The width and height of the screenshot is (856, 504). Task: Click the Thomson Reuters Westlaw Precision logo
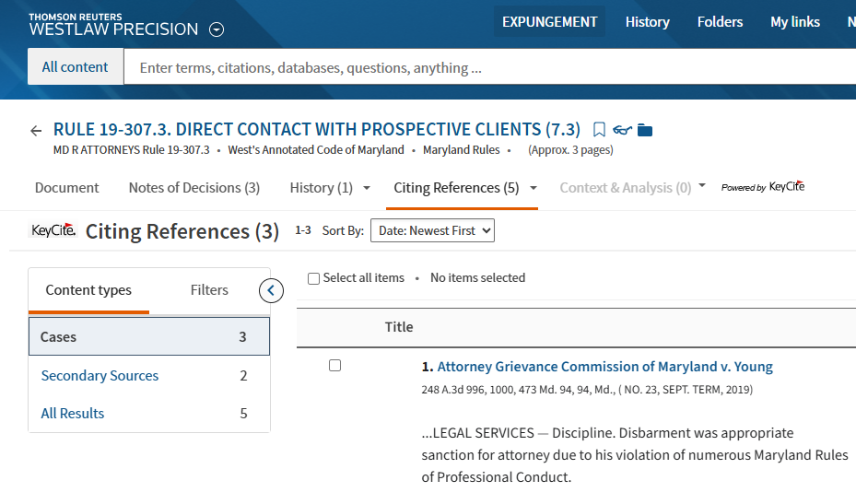pyautogui.click(x=112, y=25)
